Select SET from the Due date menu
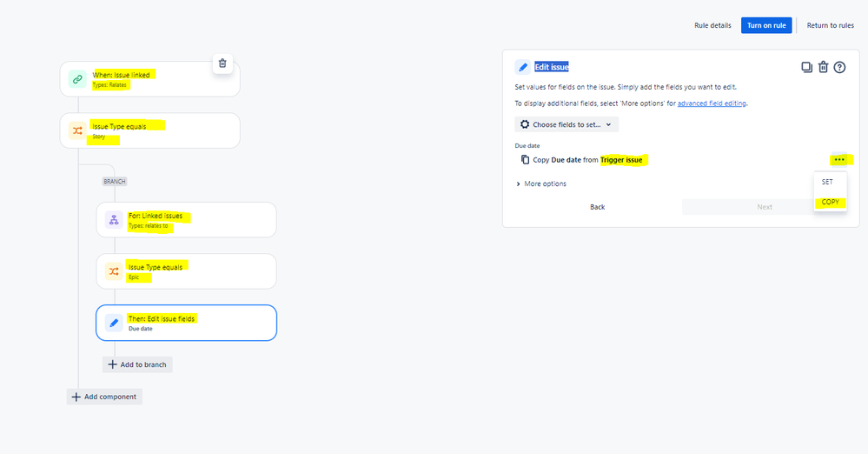868x454 pixels. click(x=827, y=182)
